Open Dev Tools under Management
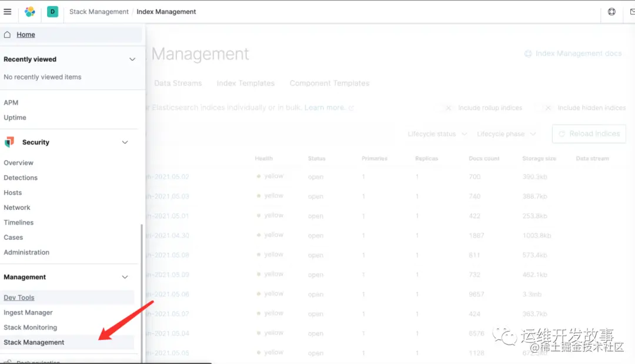The image size is (635, 364). tap(19, 298)
